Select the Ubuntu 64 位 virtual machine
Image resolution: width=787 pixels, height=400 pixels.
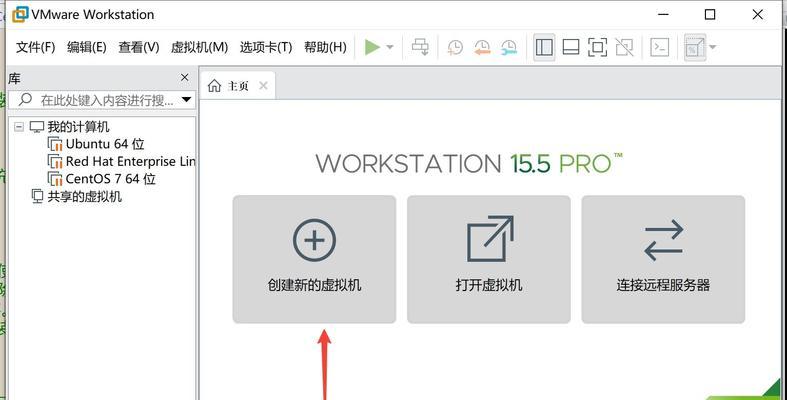coord(105,144)
